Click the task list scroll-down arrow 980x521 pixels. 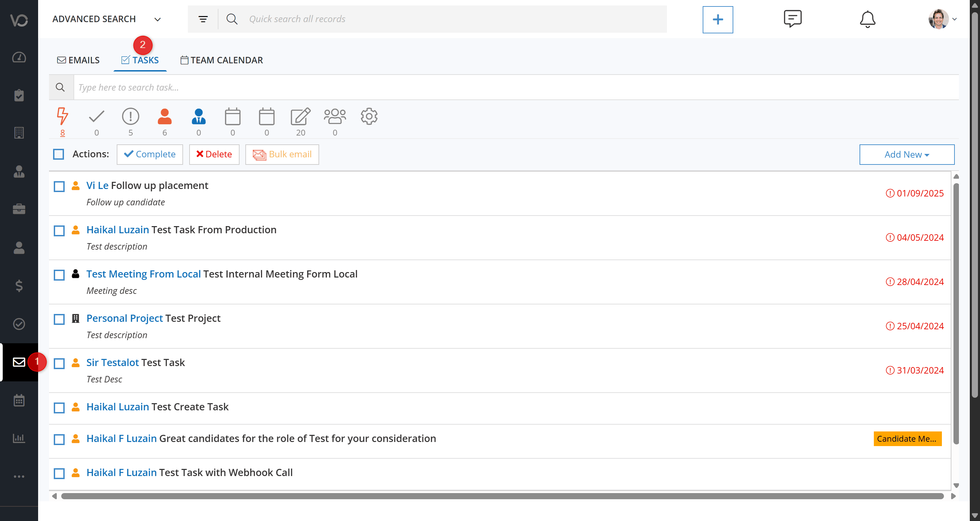(956, 486)
